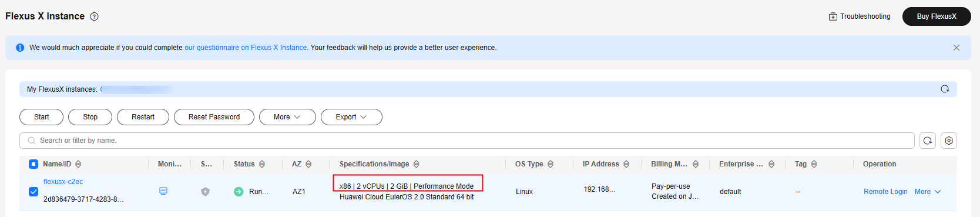Uncheck the flexusx-c2ec instance checkbox
The image size is (980, 217).
(33, 192)
